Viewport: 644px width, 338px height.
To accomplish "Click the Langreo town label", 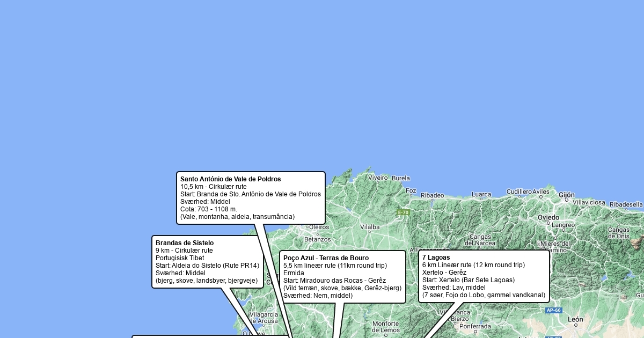I will [563, 225].
